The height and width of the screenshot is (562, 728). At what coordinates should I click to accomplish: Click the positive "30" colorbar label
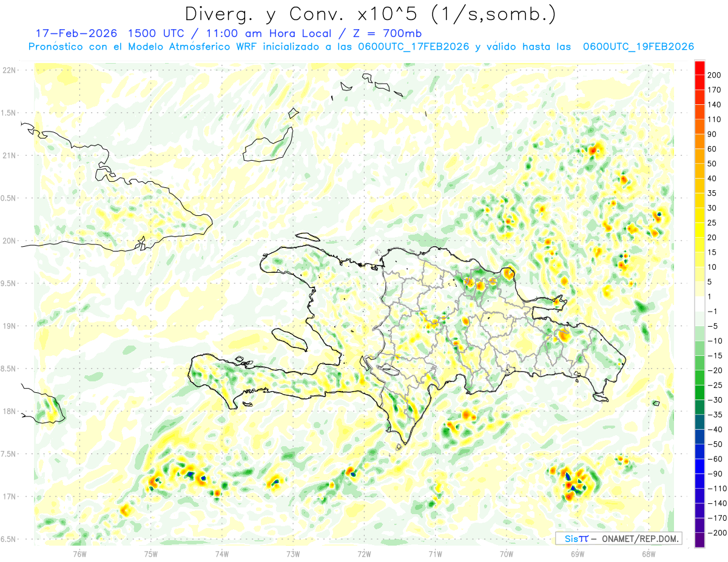pos(712,208)
